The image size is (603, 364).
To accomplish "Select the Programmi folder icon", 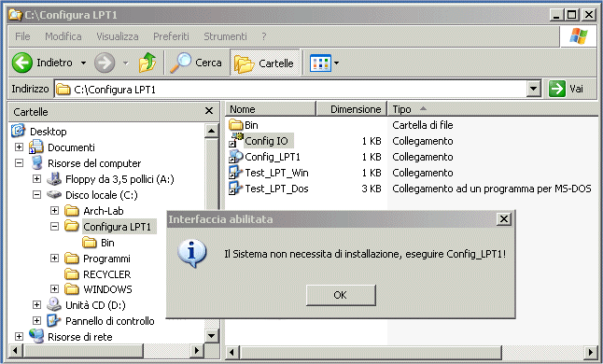I will tap(72, 259).
